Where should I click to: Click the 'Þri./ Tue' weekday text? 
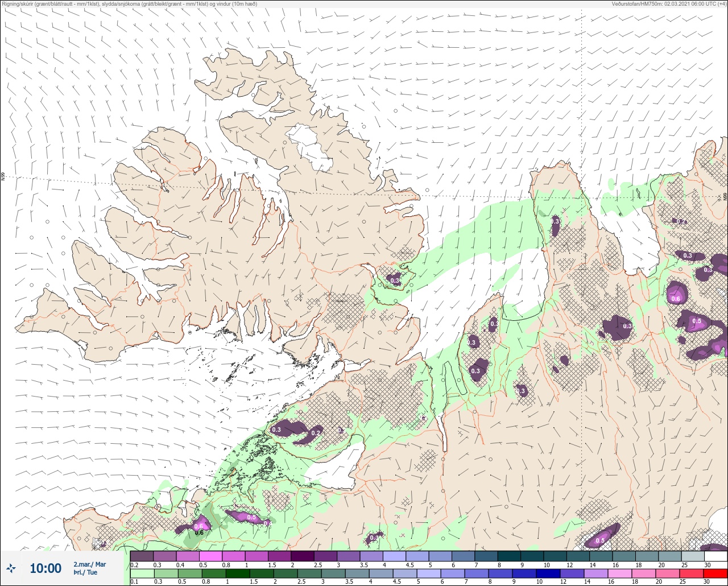(x=85, y=572)
